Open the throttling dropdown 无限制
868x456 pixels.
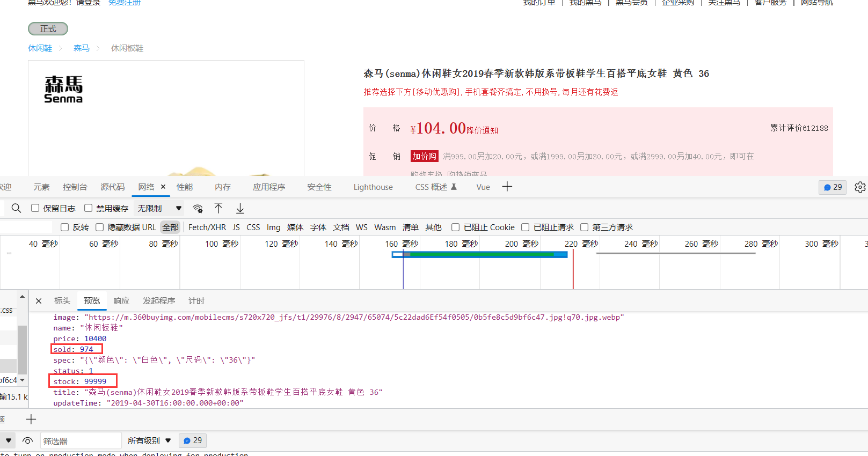tap(159, 208)
